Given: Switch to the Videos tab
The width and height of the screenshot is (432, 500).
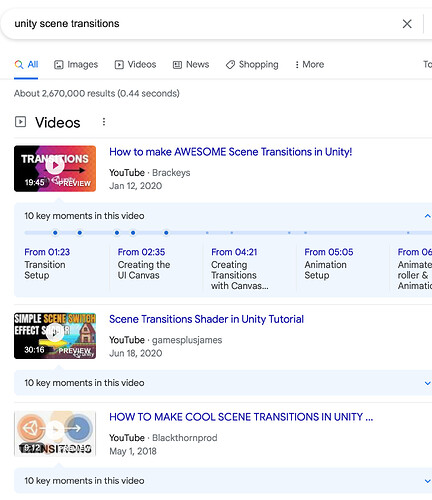Looking at the screenshot, I should tap(135, 64).
